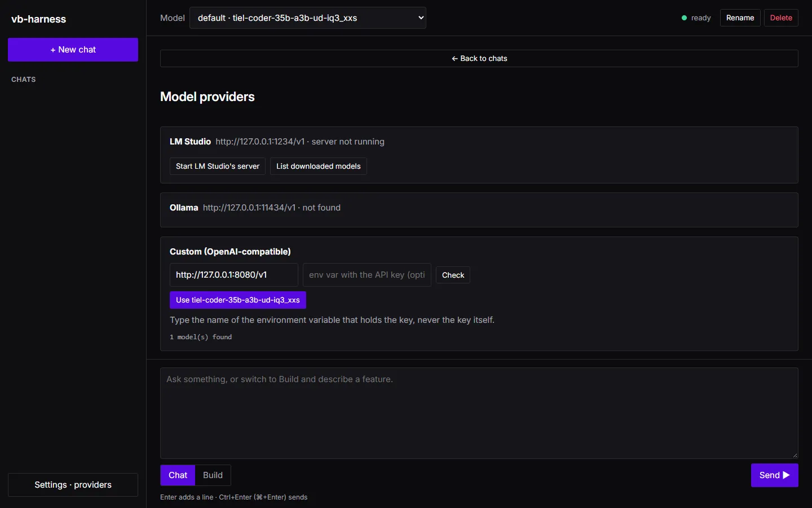
Task: Focus the API key env var field
Action: [367, 275]
